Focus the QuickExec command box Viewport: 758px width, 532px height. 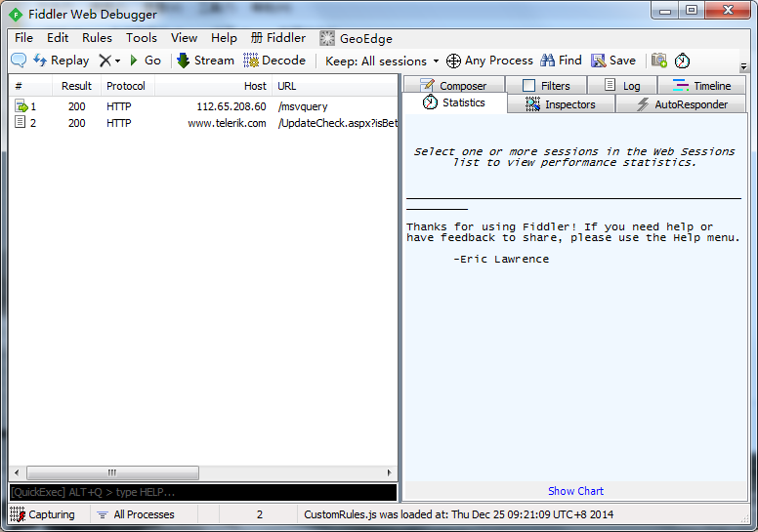coord(203,492)
